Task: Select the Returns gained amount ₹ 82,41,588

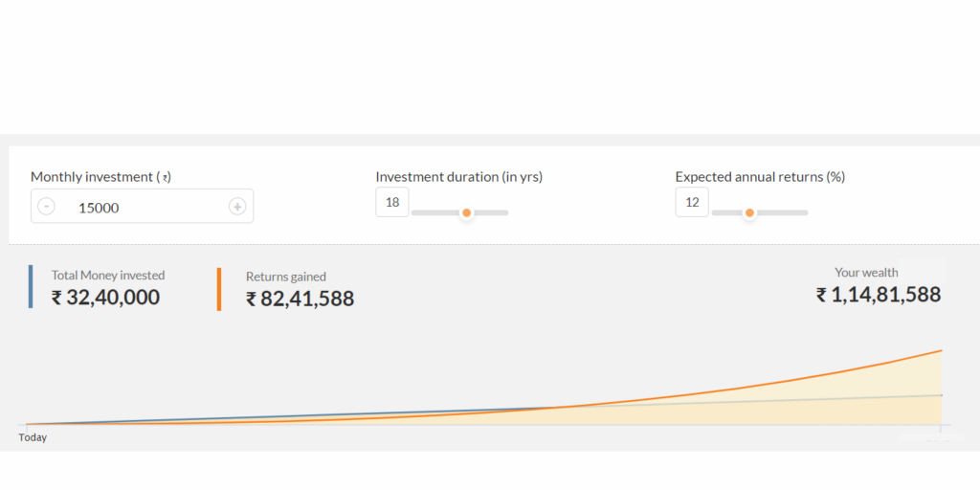Action: click(x=300, y=299)
